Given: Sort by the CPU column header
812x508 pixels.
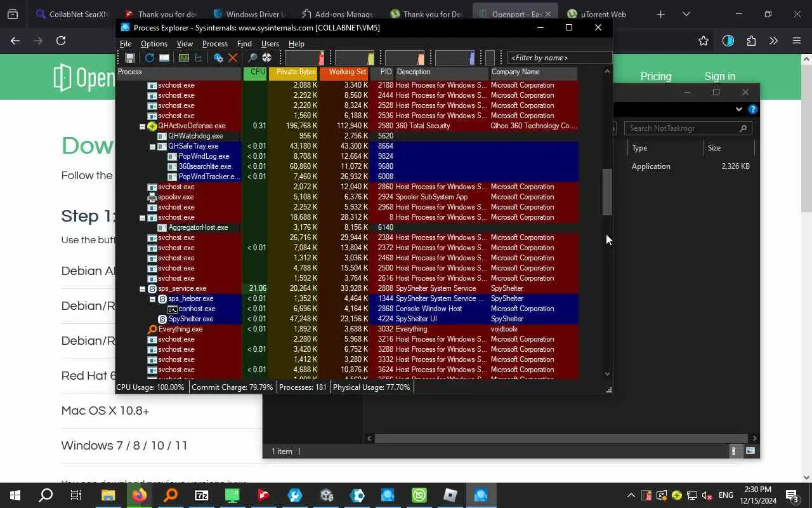Looking at the screenshot, I should [256, 73].
